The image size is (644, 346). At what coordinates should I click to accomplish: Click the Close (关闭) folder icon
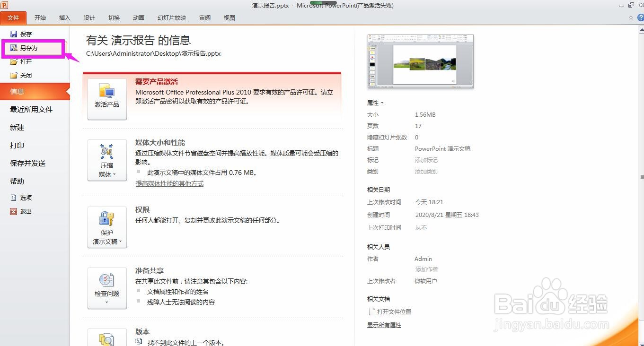click(14, 75)
